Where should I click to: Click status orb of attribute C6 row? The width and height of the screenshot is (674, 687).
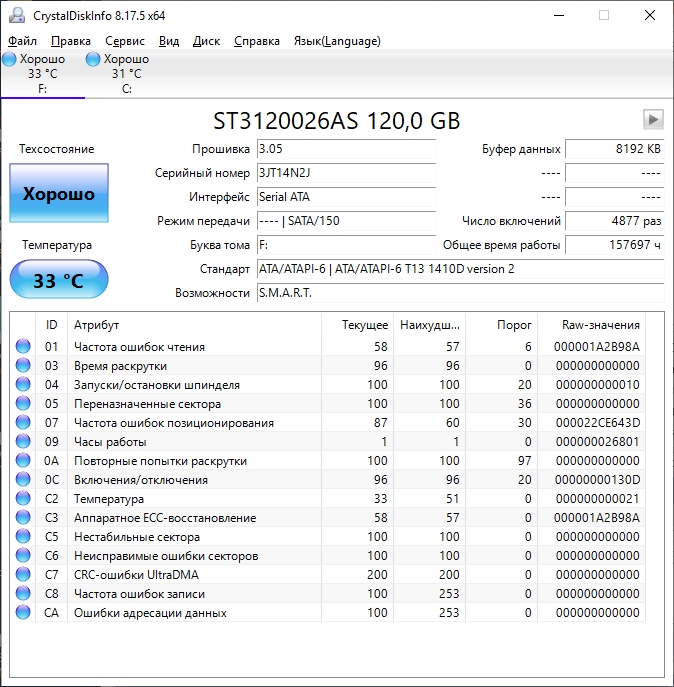click(23, 555)
